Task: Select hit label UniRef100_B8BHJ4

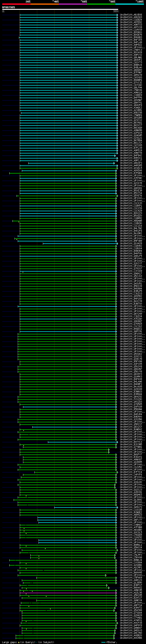Action: [131, 65]
